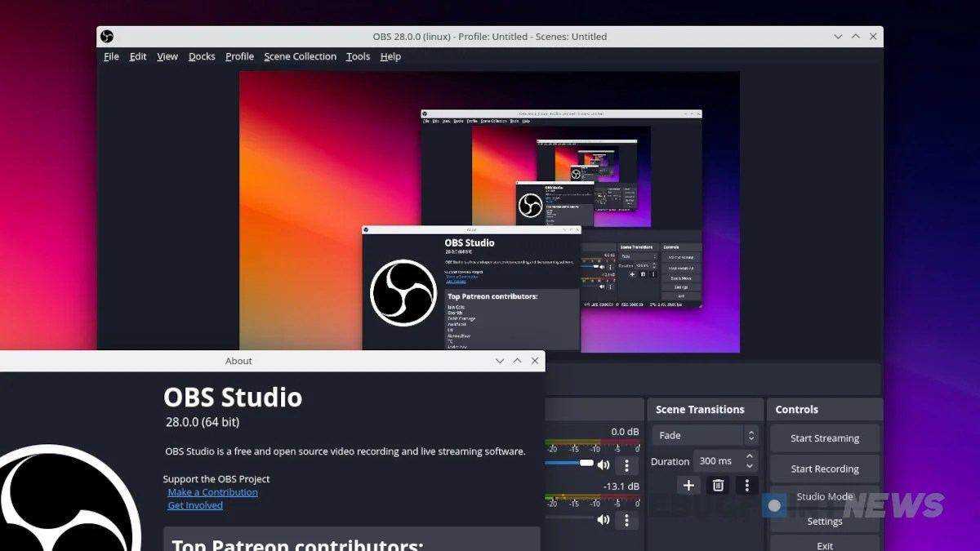This screenshot has width=980, height=551.
Task: Open the Scene Collection menu
Action: pos(300,56)
